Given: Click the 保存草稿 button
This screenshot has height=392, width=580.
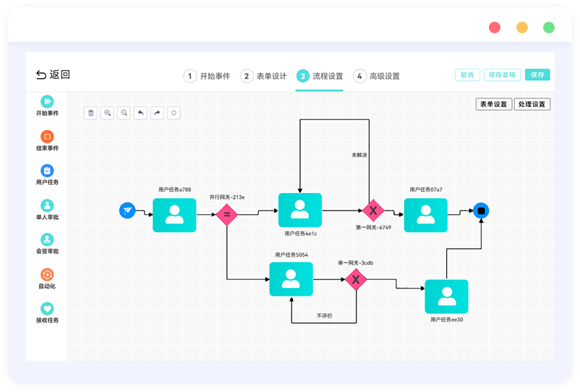Looking at the screenshot, I should point(502,74).
